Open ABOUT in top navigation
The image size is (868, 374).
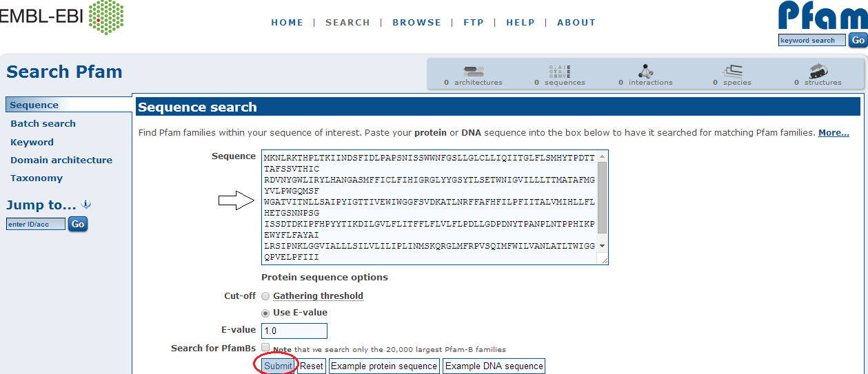pyautogui.click(x=576, y=22)
